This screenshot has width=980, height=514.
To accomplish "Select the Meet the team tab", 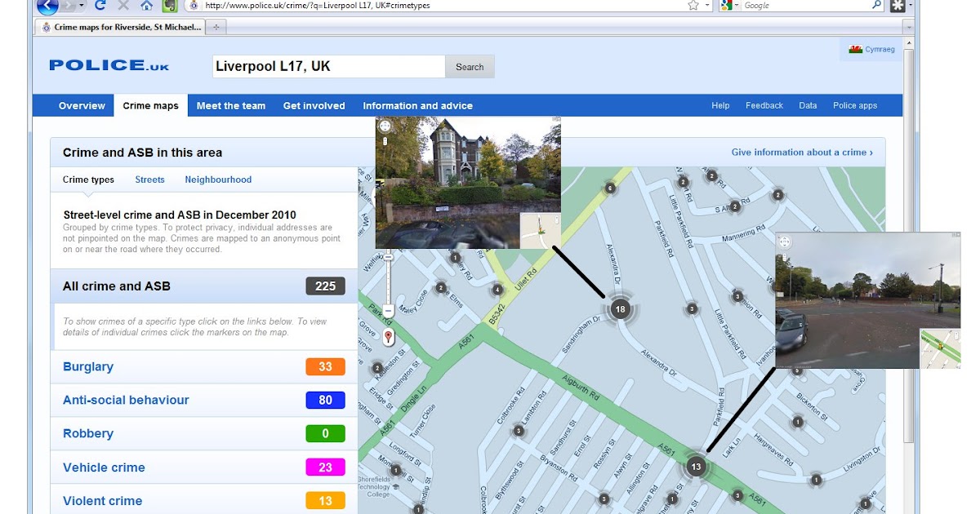I will [230, 105].
